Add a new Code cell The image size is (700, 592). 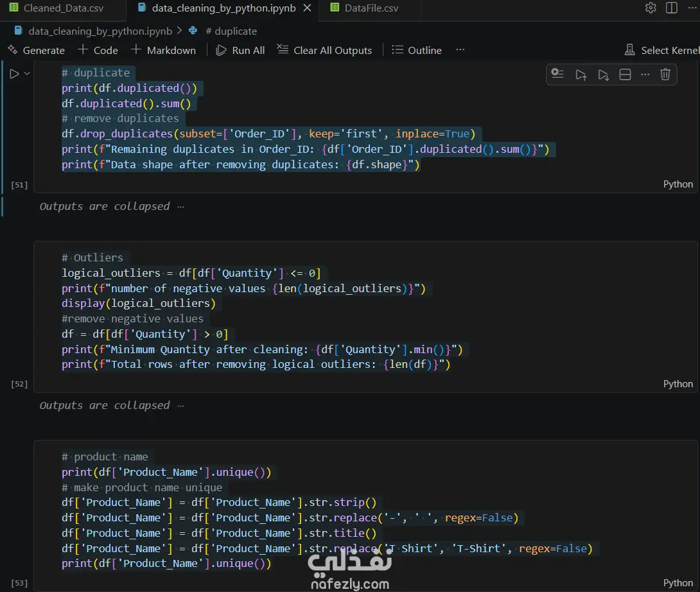point(98,51)
